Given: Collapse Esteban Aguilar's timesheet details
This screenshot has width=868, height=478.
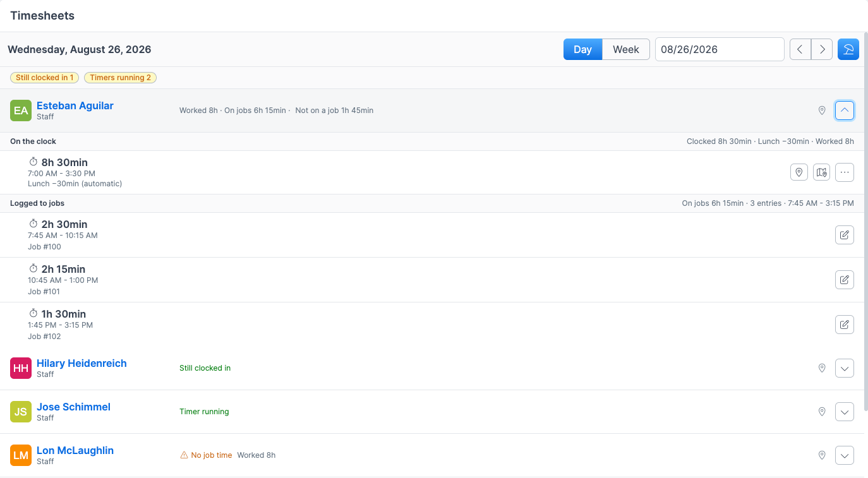Looking at the screenshot, I should tap(845, 111).
